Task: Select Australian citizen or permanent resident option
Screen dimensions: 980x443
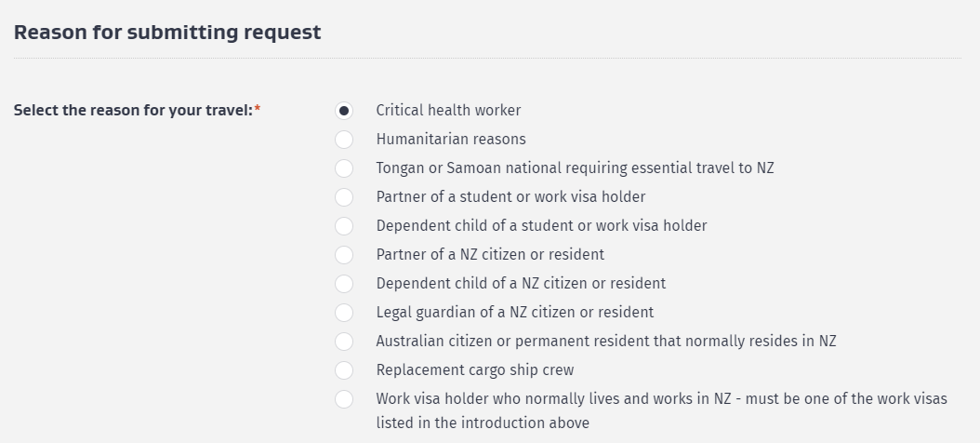Action: pyautogui.click(x=344, y=341)
